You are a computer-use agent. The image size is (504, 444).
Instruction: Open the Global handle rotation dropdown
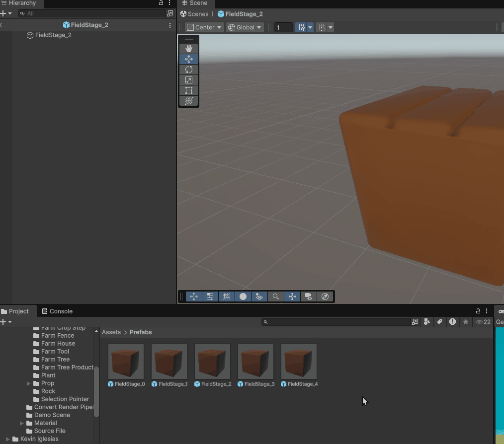pyautogui.click(x=245, y=27)
